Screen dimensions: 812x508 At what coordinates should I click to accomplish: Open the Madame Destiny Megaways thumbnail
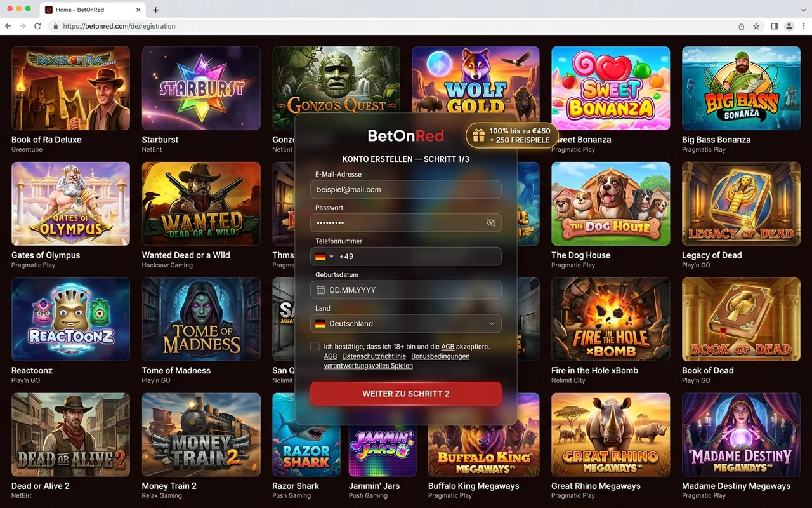[x=741, y=435]
